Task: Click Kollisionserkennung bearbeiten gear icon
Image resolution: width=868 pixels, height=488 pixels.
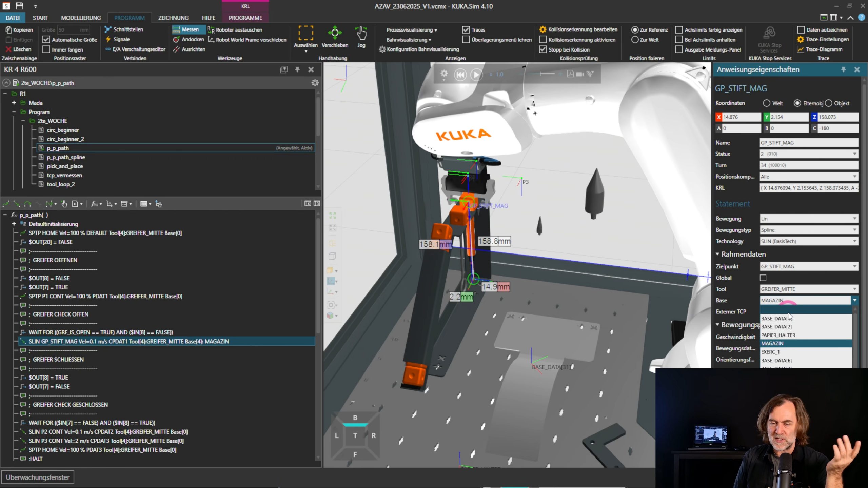Action: [543, 29]
